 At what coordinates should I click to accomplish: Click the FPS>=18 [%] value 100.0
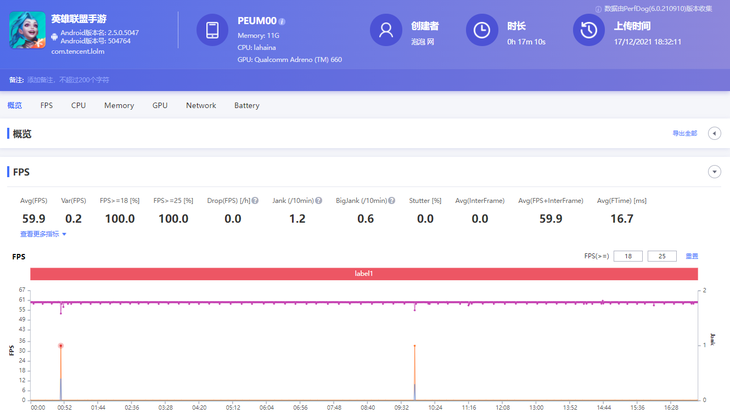click(120, 219)
